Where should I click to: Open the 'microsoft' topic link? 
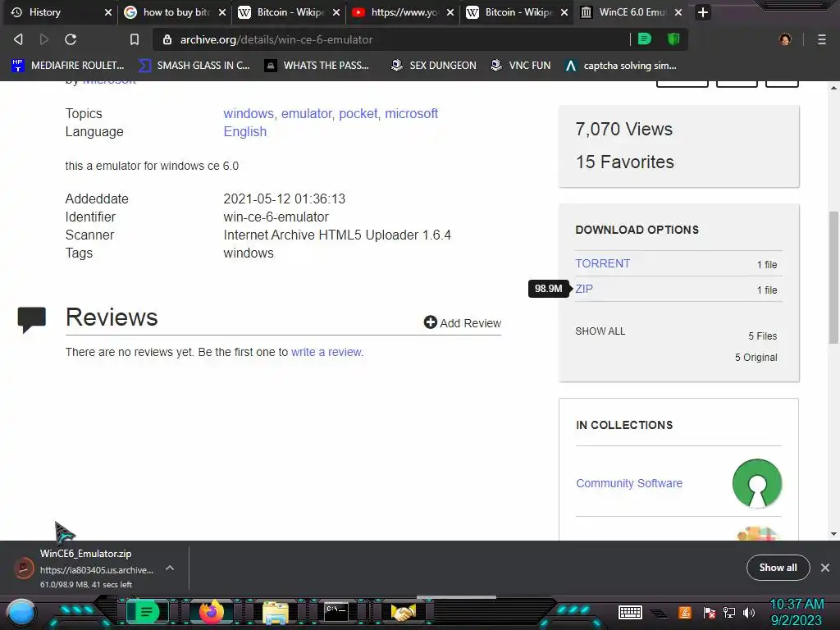[412, 113]
